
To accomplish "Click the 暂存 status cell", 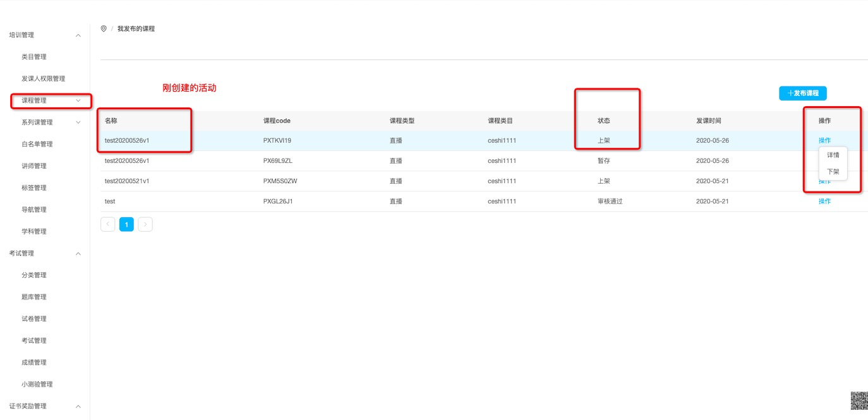I will tap(604, 160).
